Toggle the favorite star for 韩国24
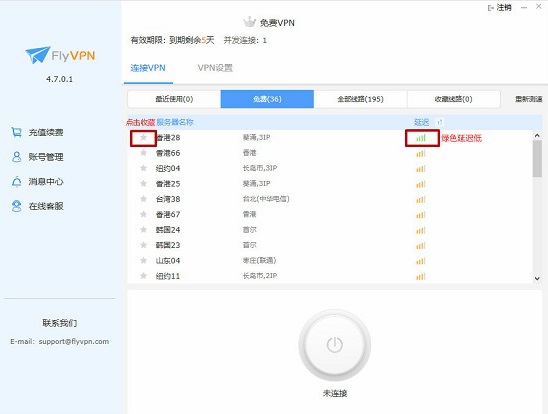The width and height of the screenshot is (548, 414). point(143,230)
